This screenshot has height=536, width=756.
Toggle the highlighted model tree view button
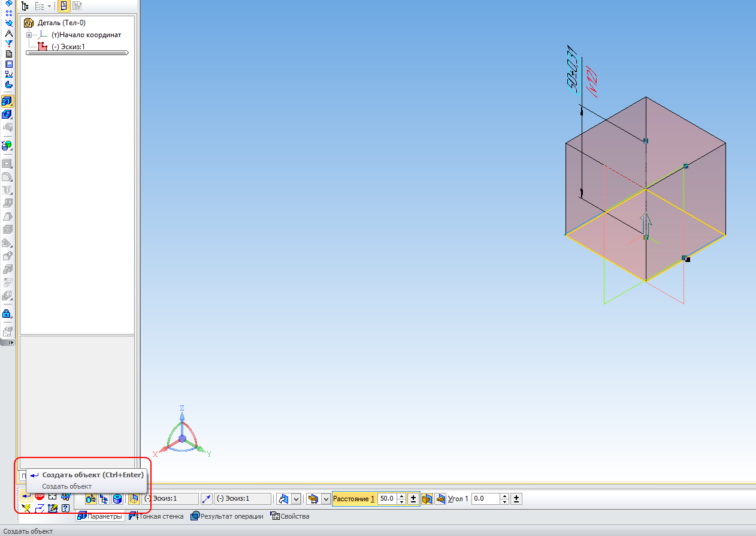pyautogui.click(x=63, y=6)
